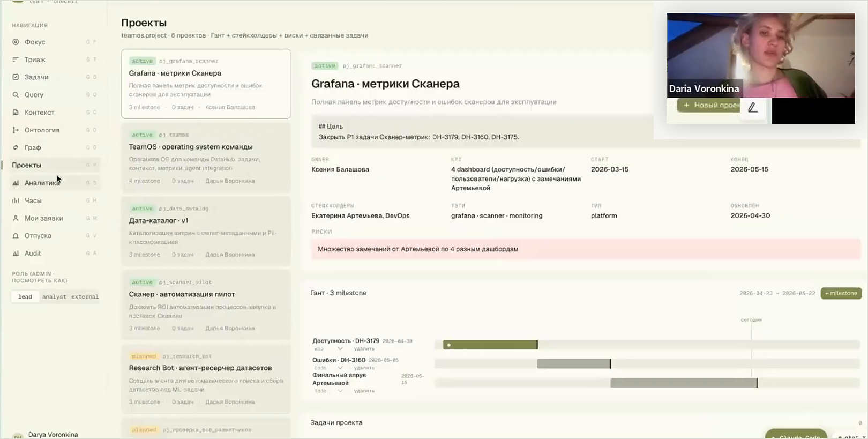Click the Darya Voronkina profile at sidebar bottom
This screenshot has height=439, width=868.
[53, 435]
